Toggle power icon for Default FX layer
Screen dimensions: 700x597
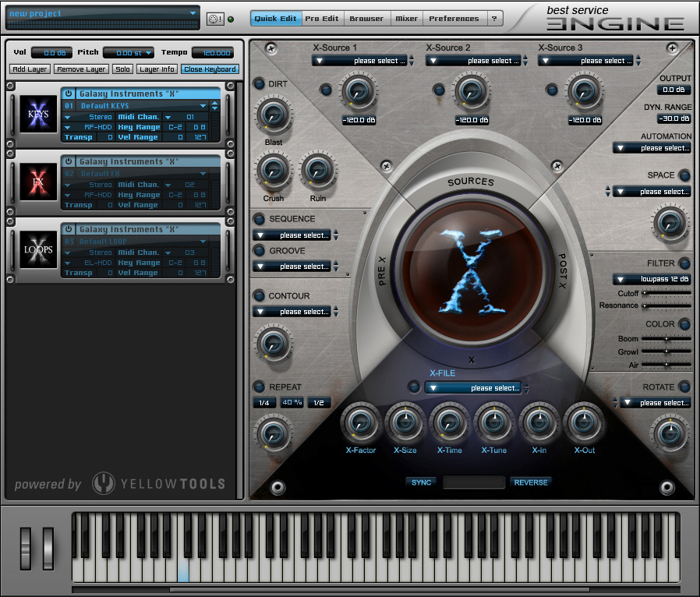[x=69, y=161]
